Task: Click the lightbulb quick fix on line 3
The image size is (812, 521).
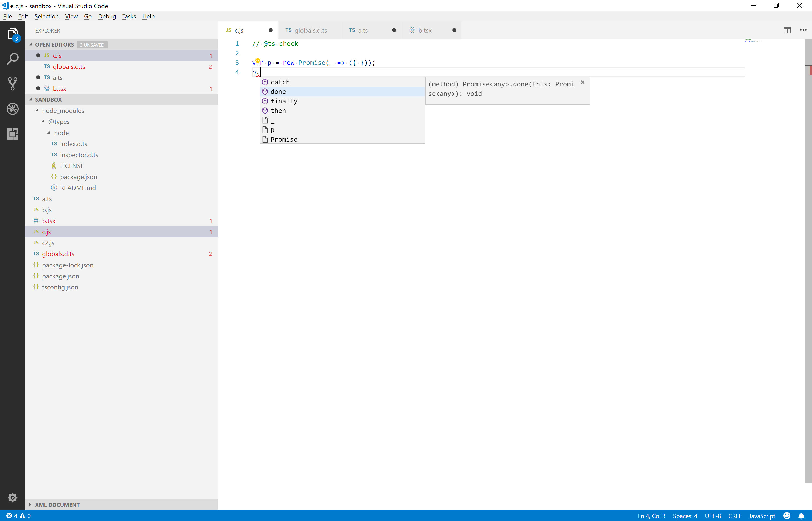Action: coord(258,62)
